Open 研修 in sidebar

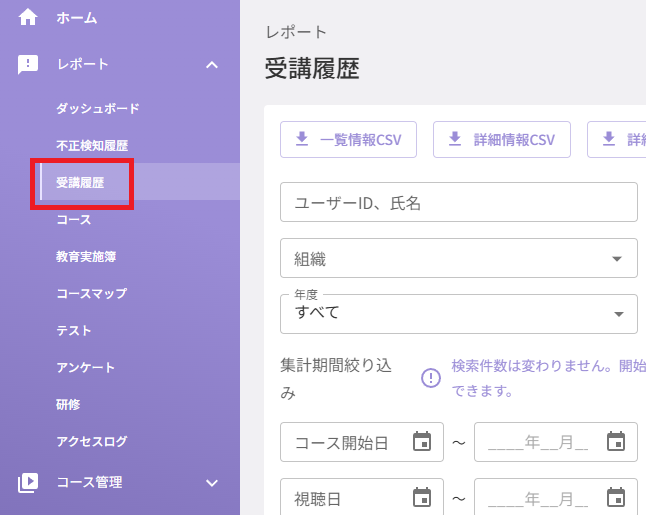point(68,404)
